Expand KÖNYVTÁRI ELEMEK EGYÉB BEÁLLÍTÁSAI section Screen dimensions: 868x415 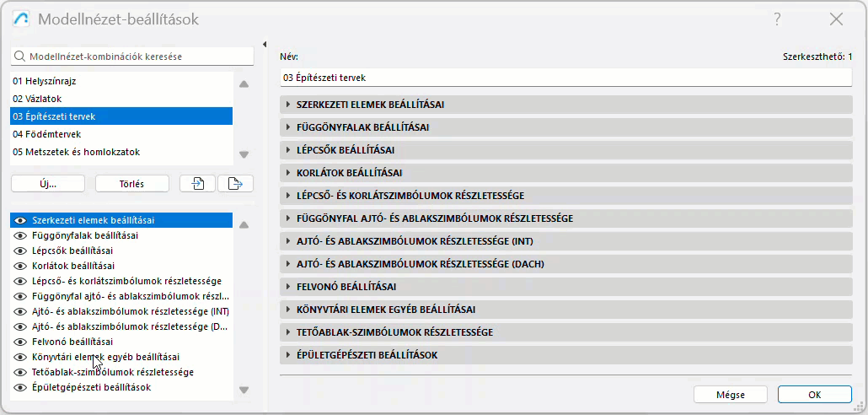[565, 310]
